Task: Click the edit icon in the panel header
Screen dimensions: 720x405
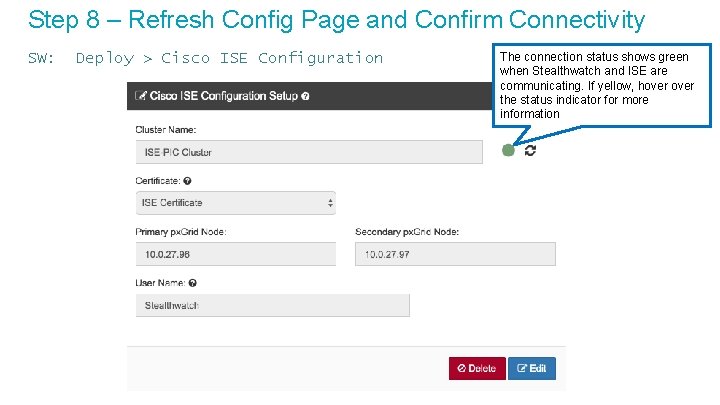Action: (139, 96)
